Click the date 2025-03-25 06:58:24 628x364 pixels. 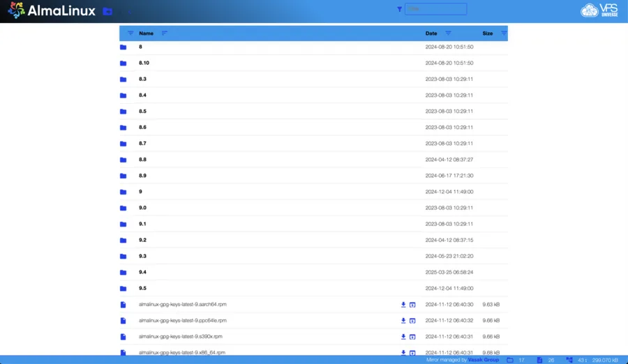[x=449, y=272]
